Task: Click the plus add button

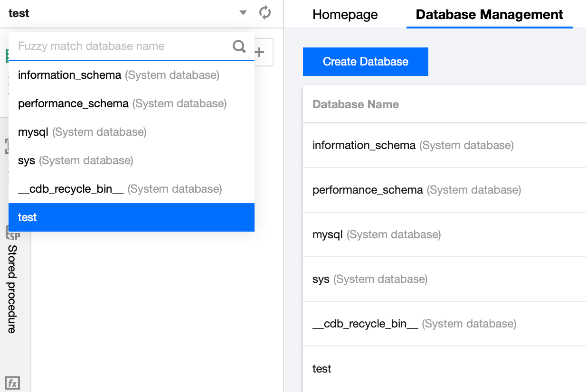Action: tap(260, 53)
